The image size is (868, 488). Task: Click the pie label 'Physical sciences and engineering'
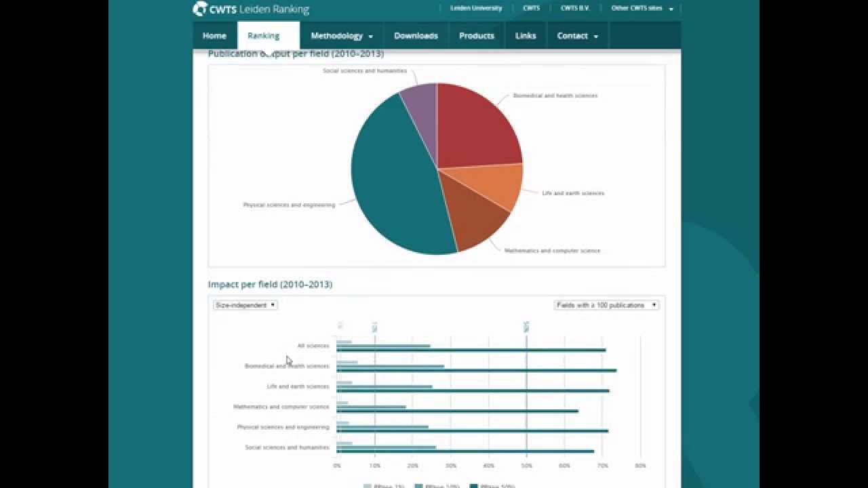[x=289, y=205]
